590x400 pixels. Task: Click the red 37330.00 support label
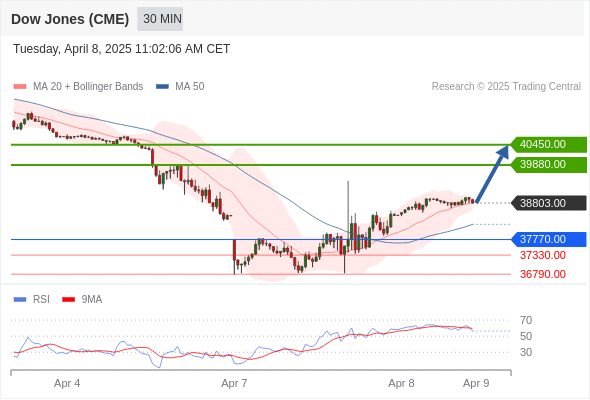pos(543,256)
